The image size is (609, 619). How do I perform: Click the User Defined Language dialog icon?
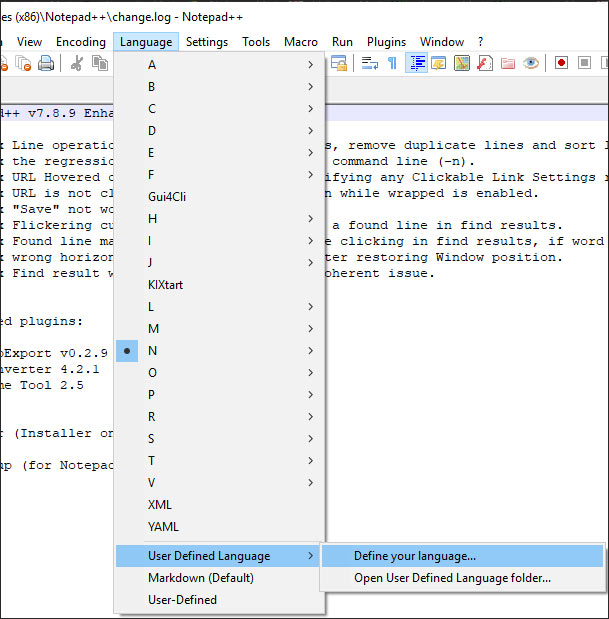[438, 63]
